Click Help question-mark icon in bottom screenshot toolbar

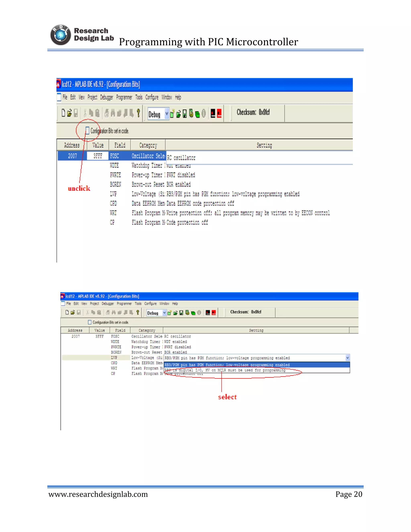pos(137,312)
